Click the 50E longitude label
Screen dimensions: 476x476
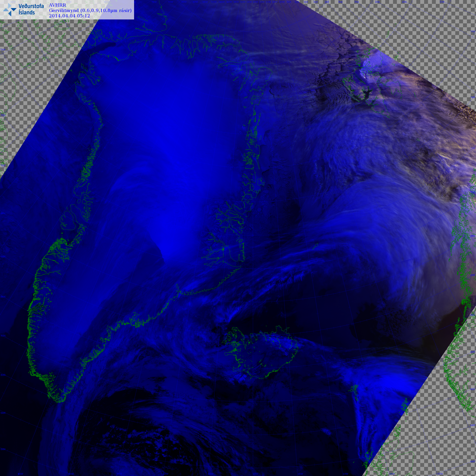coord(442,2)
